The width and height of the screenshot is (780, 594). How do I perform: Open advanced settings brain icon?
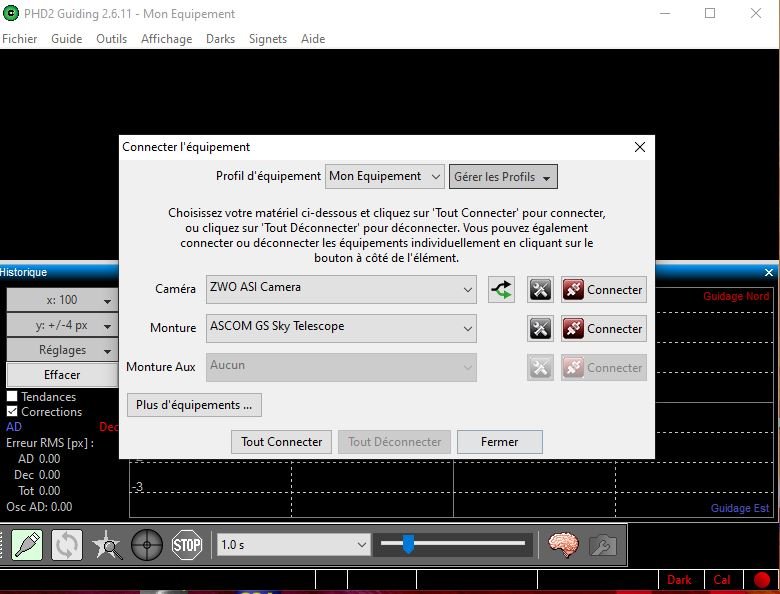563,545
